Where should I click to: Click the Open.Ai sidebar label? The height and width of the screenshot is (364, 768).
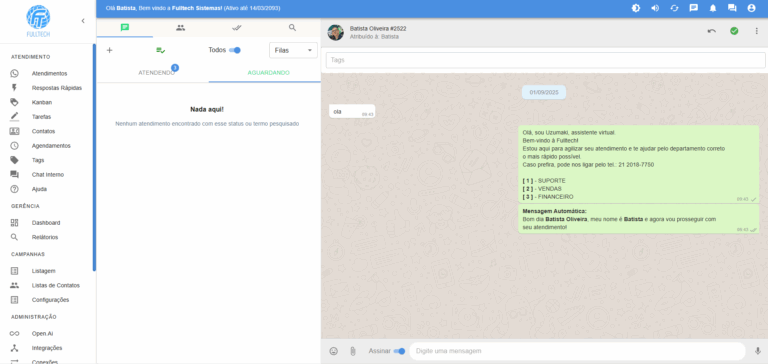pyautogui.click(x=43, y=333)
